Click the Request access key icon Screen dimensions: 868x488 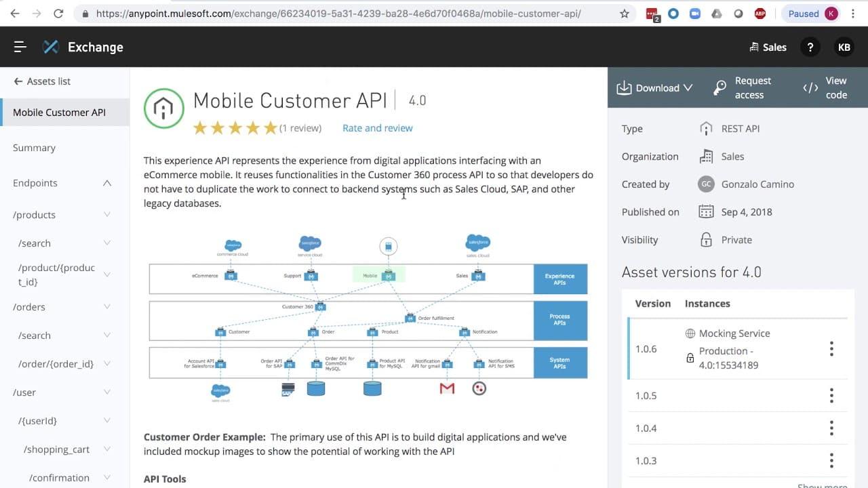[719, 87]
